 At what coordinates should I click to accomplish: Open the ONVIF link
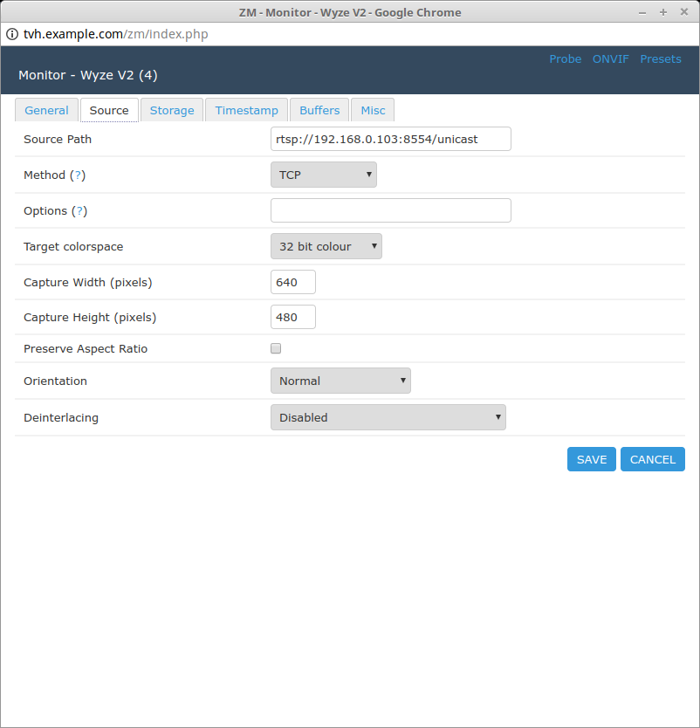click(x=610, y=59)
